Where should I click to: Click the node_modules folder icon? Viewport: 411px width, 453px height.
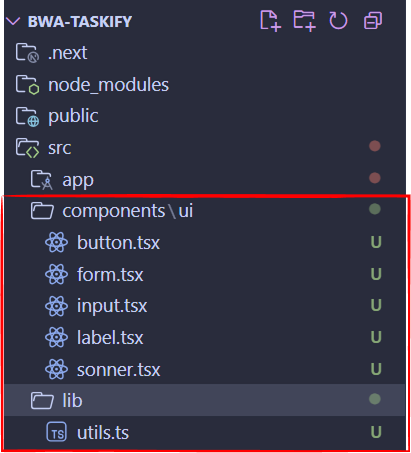(27, 85)
